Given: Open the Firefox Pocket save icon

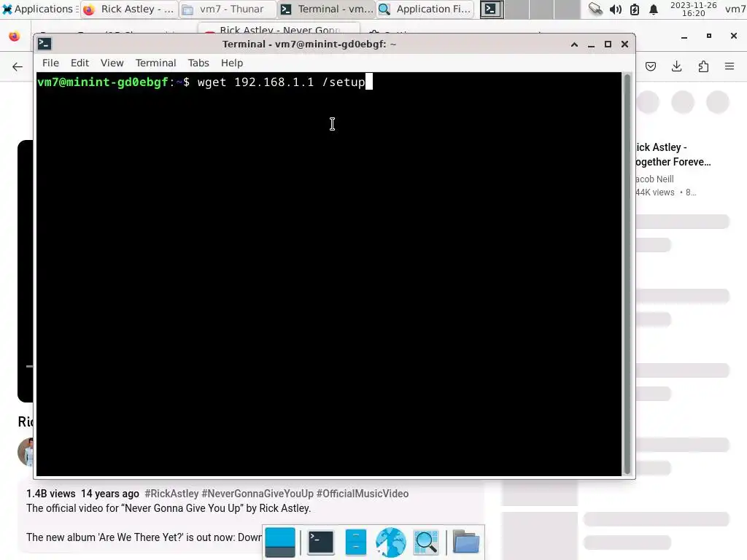Looking at the screenshot, I should point(651,66).
